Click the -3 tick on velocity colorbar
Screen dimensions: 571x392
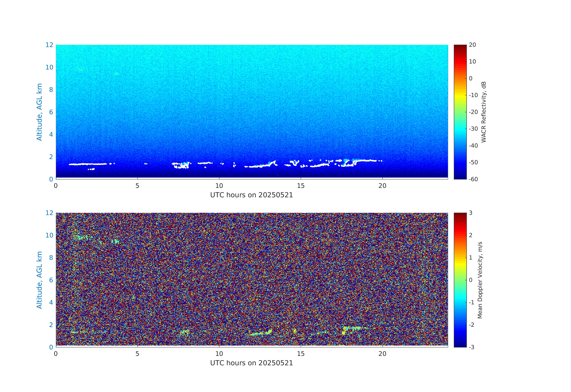click(471, 347)
